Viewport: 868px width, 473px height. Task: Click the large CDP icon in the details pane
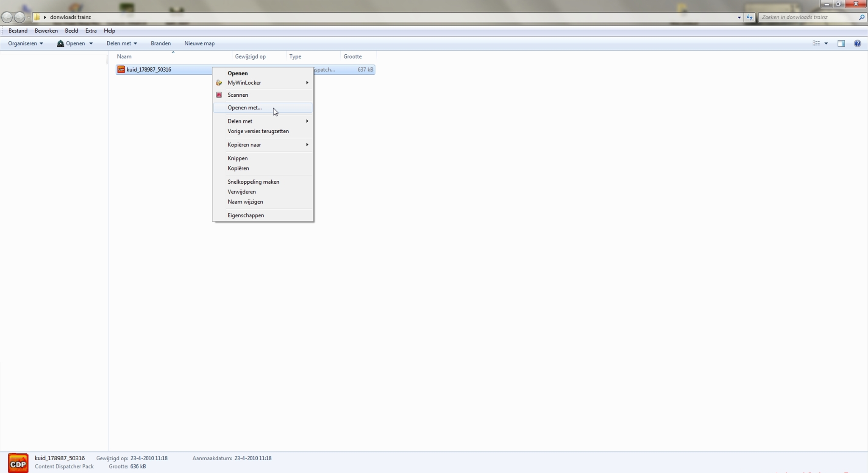point(18,463)
